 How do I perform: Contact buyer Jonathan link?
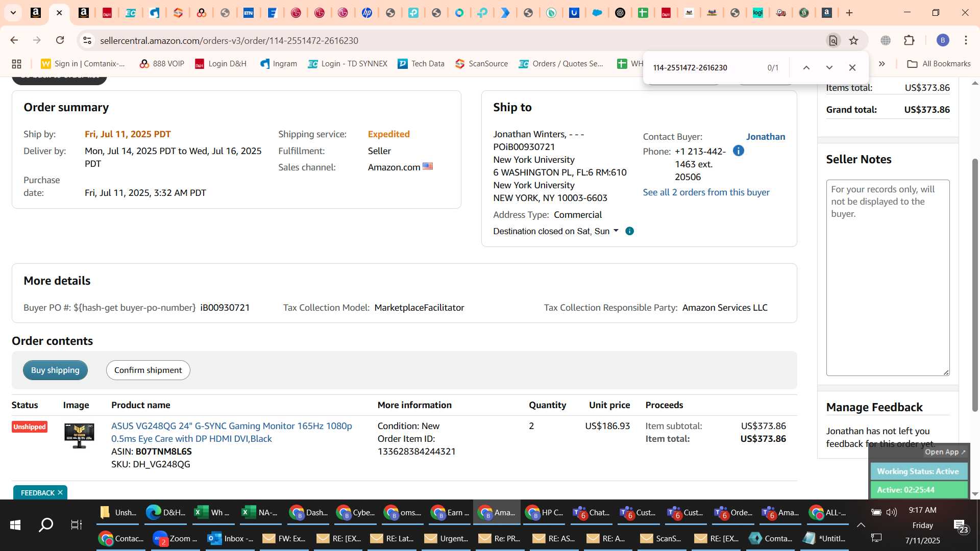point(766,136)
